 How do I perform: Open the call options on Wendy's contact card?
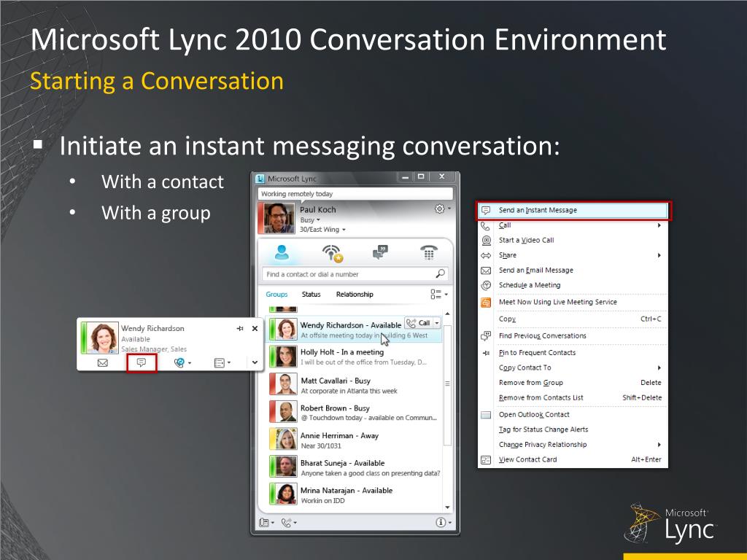click(182, 363)
